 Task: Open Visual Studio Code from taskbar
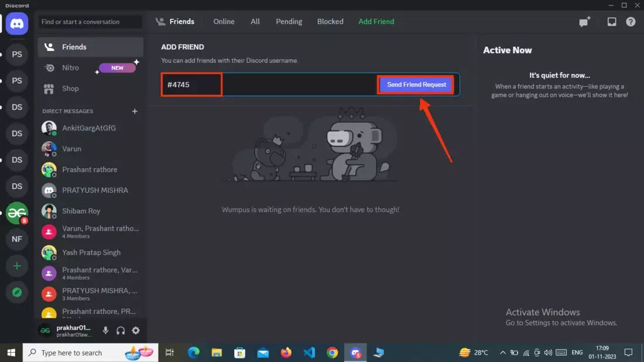tap(309, 353)
